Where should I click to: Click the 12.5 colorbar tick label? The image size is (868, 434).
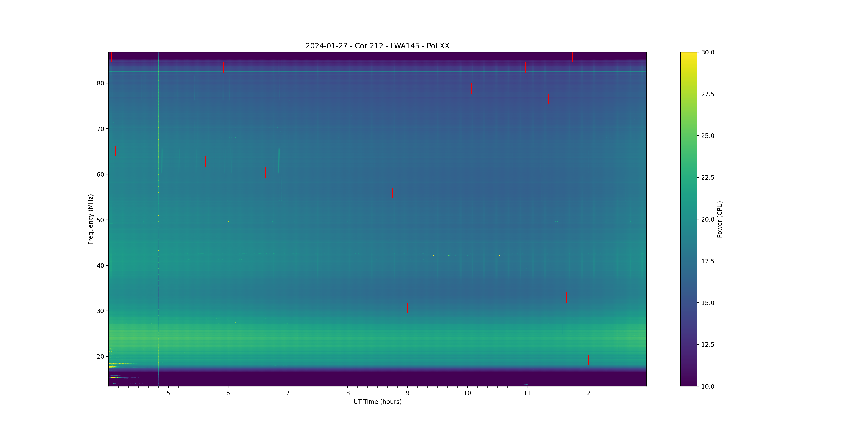pos(708,345)
